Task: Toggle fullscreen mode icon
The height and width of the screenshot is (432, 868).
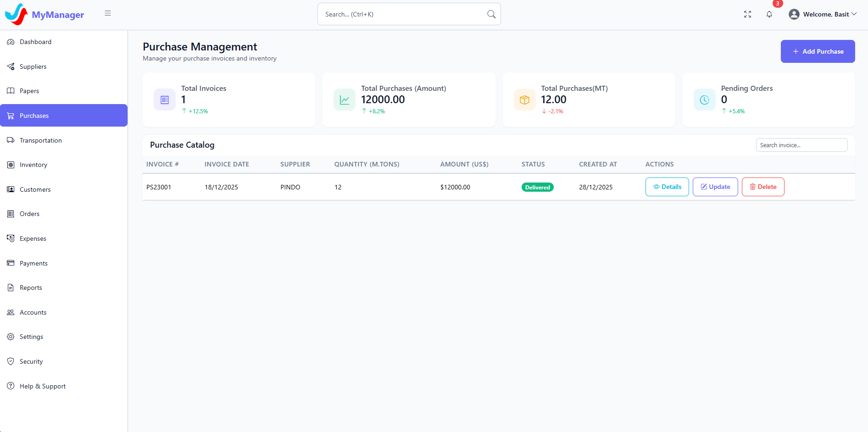Action: point(747,14)
